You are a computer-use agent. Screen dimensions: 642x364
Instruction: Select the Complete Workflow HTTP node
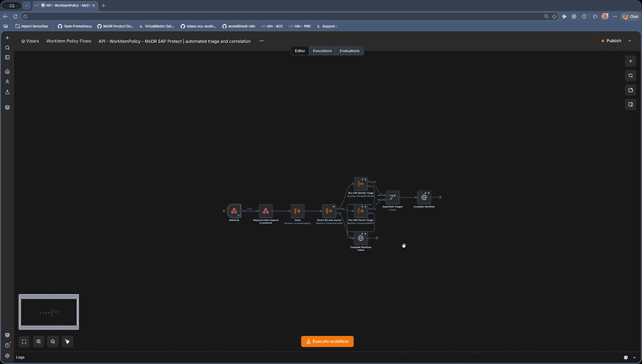click(424, 197)
